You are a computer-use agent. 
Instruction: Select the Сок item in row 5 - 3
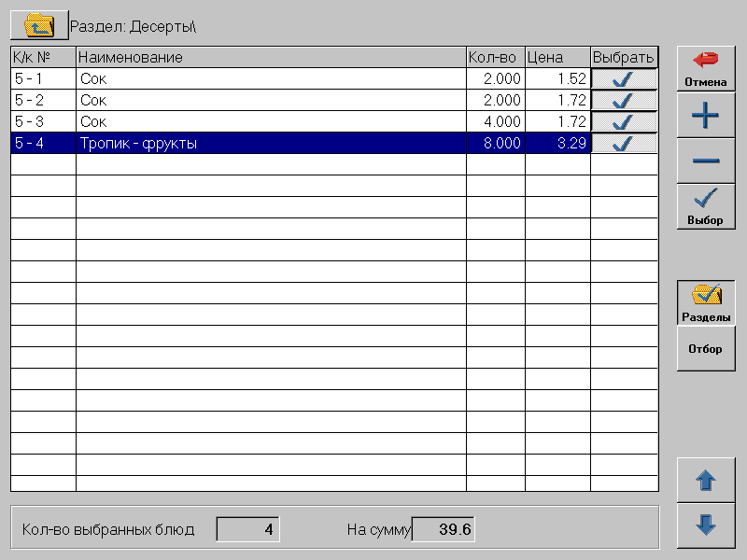(271, 121)
